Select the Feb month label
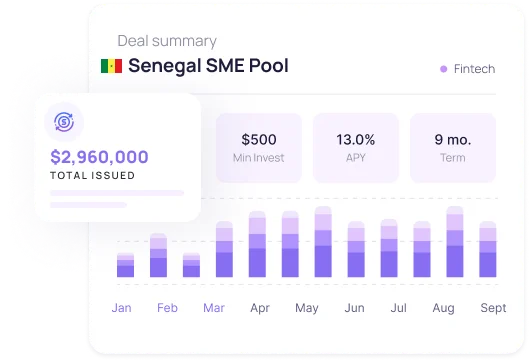The width and height of the screenshot is (530, 361). (167, 308)
